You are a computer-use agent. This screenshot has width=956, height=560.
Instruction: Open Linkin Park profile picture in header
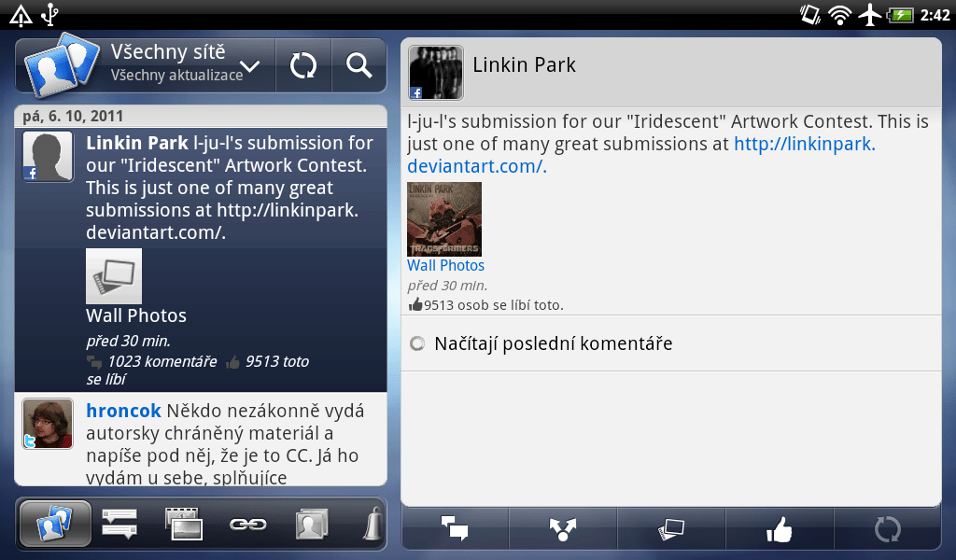[x=436, y=73]
